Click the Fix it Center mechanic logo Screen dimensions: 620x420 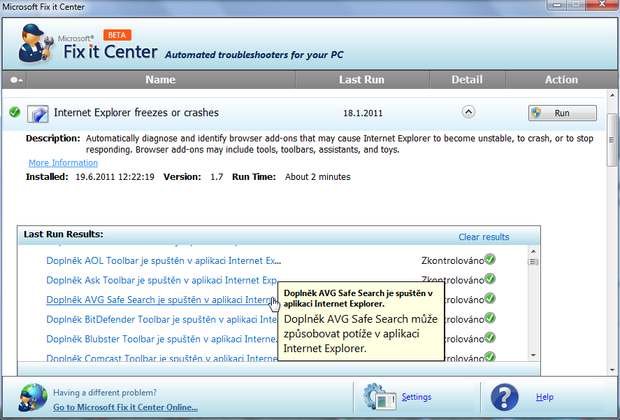[36, 44]
